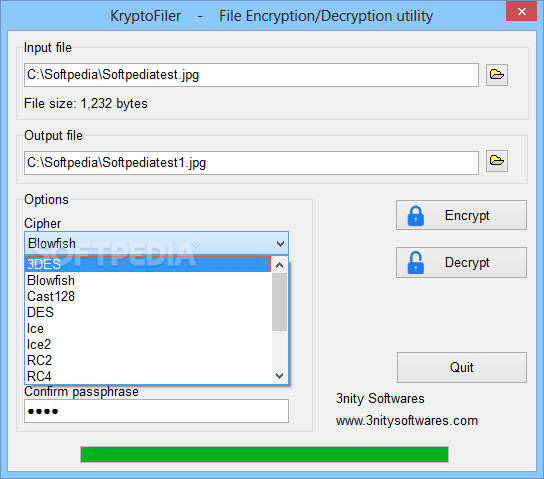Close the KryptoFiler window

(521, 11)
